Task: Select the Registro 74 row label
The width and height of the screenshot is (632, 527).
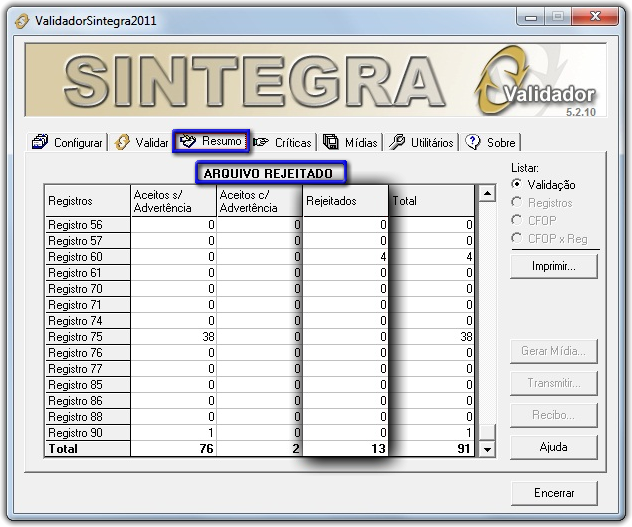Action: (87, 321)
